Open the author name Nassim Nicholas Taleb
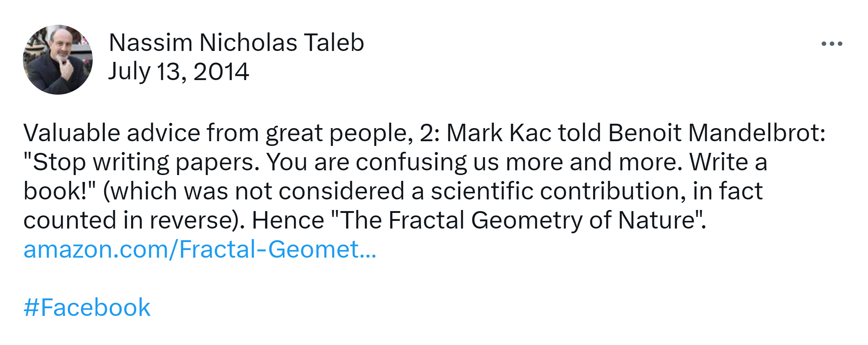 236,43
